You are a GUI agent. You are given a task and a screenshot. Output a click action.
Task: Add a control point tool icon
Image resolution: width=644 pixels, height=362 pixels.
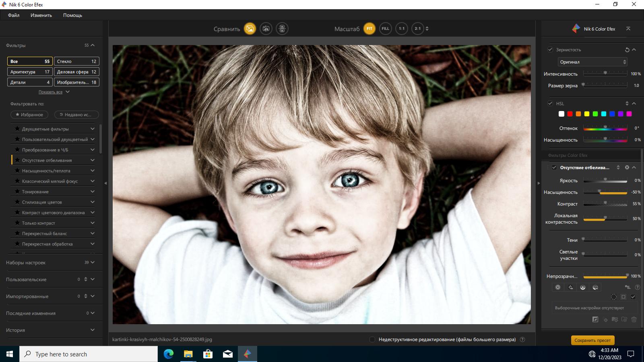pyautogui.click(x=558, y=287)
